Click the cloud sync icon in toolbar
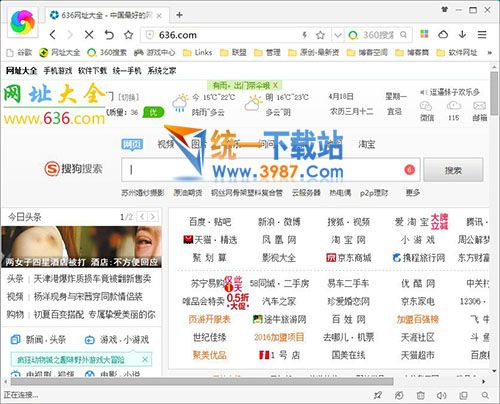The width and height of the screenshot is (500, 404). point(443,34)
